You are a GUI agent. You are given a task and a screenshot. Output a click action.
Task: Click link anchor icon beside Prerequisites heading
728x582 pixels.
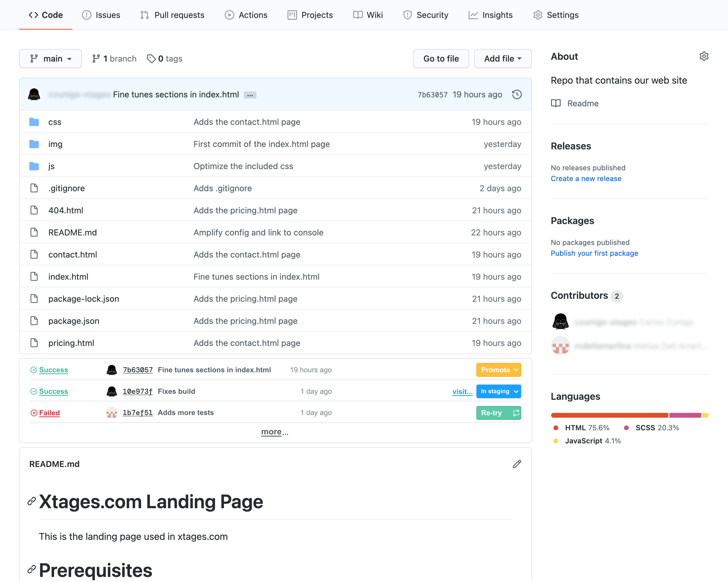pos(32,569)
